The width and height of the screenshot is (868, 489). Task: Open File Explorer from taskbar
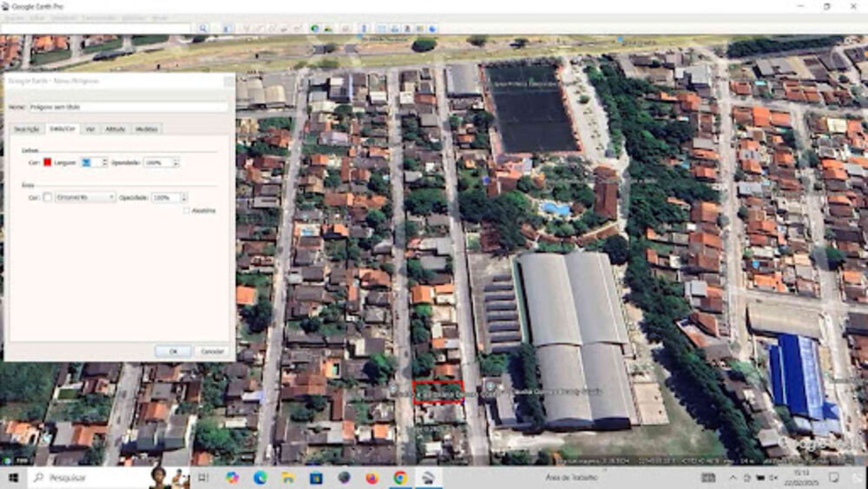coord(288,478)
